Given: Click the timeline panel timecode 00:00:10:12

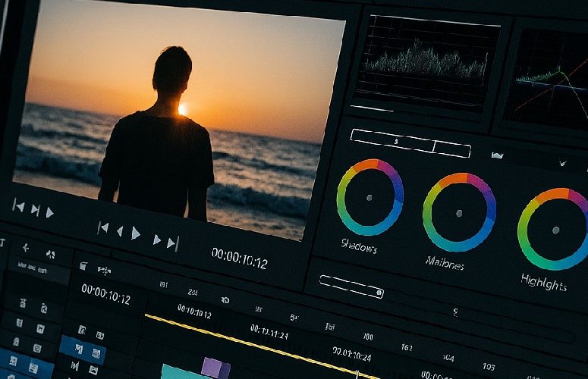Looking at the screenshot, I should coord(106,294).
